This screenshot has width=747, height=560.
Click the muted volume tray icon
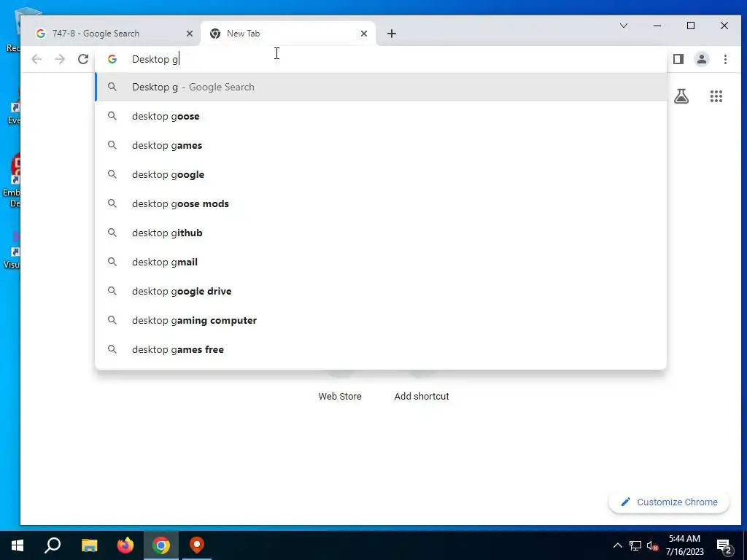(653, 545)
